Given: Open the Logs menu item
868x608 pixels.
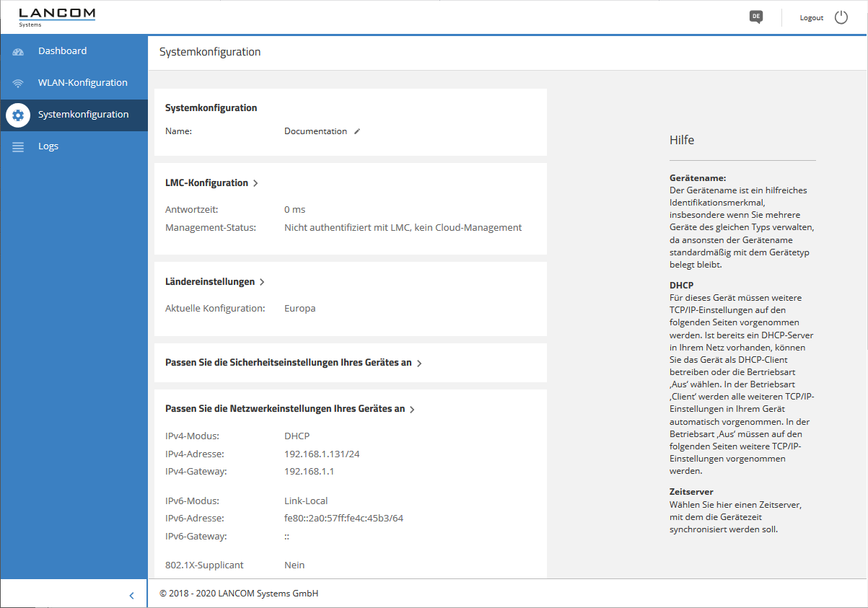Looking at the screenshot, I should pos(48,146).
